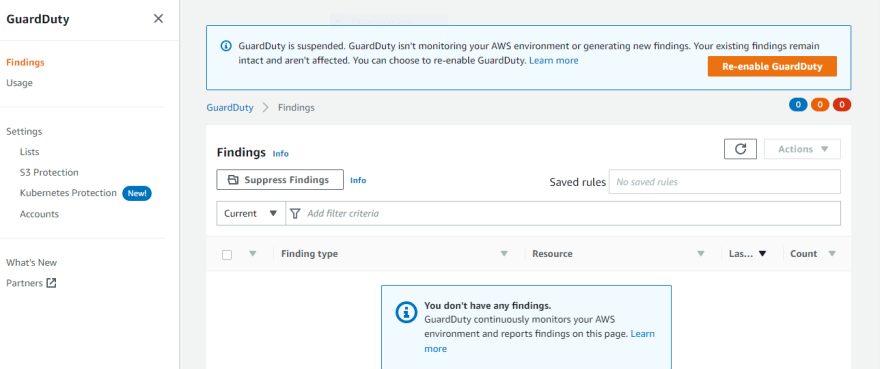Click the orange medium severity count badge
Screen dimensions: 880x369
(820, 104)
